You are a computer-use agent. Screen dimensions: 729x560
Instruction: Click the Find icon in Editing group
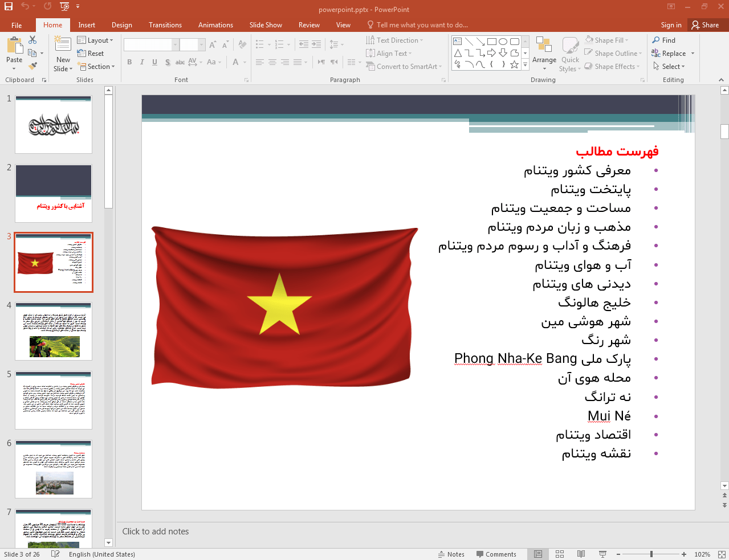[x=663, y=40]
